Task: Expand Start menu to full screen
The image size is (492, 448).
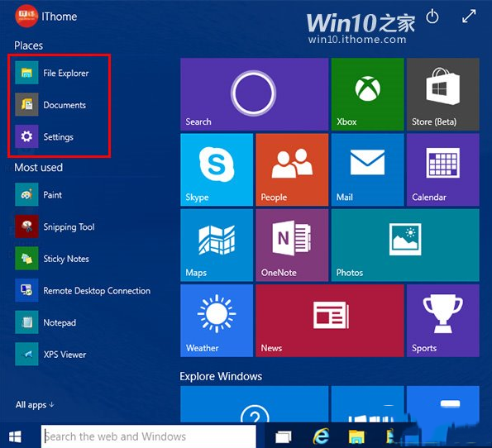Action: pos(469,16)
